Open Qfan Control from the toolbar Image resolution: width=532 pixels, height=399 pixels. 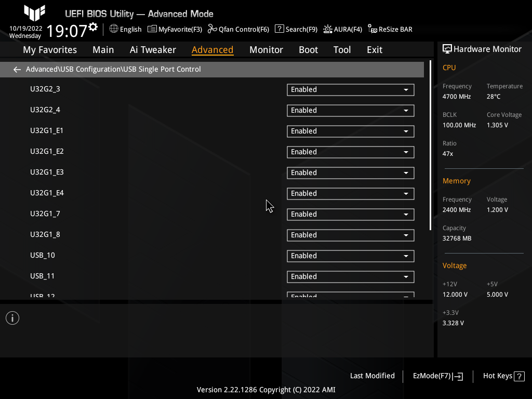point(238,30)
